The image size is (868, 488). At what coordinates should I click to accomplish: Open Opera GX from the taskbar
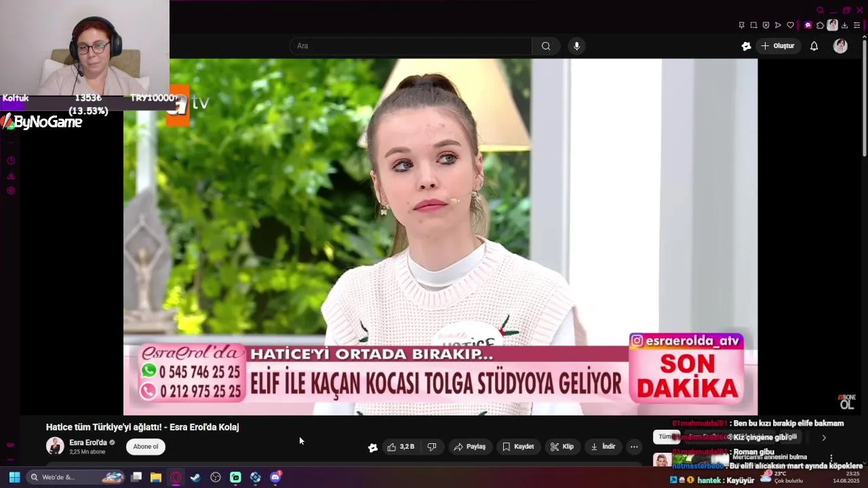coord(176,477)
